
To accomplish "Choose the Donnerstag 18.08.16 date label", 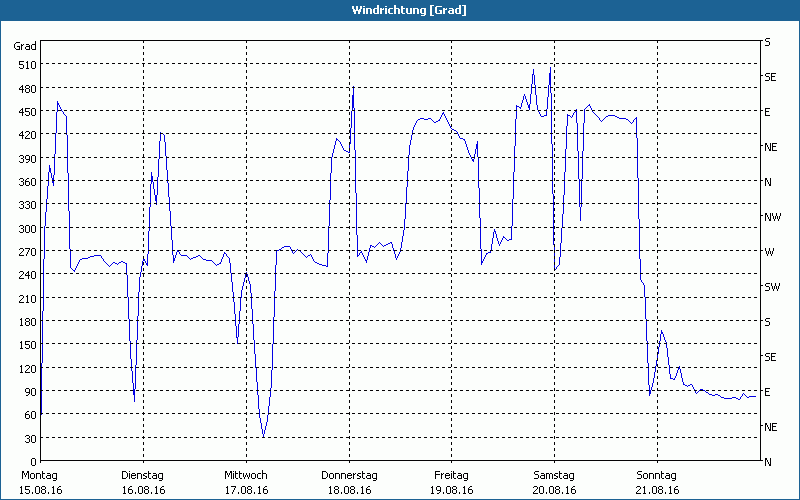I will pos(348,482).
